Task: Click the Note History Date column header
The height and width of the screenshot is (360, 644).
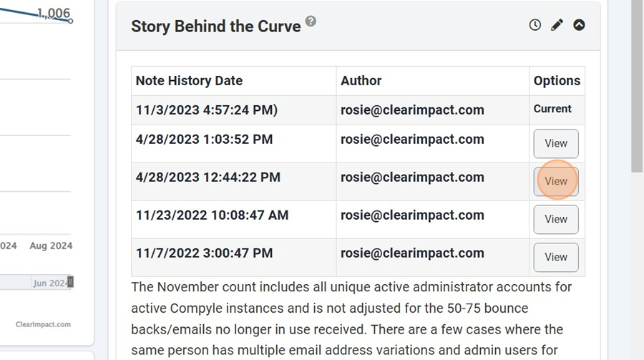Action: tap(190, 81)
